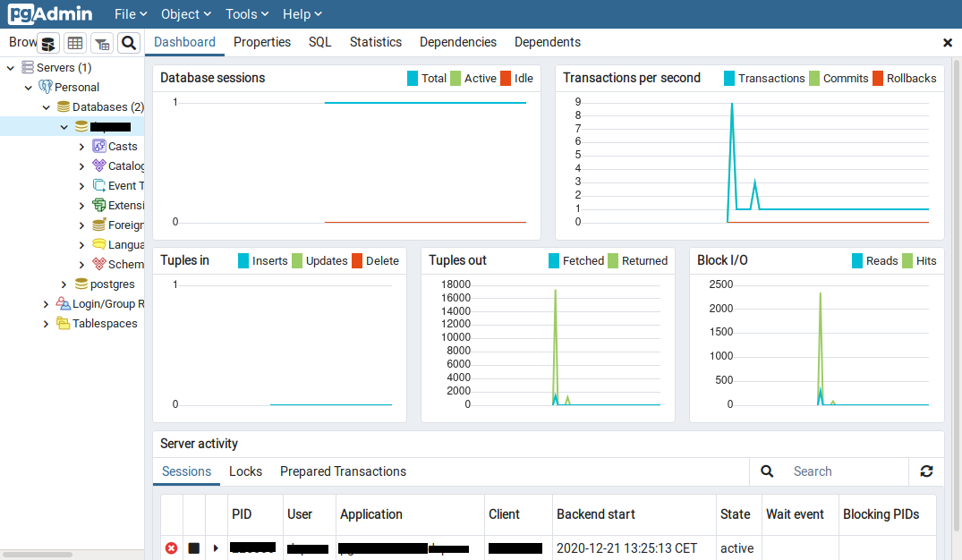962x560 pixels.
Task: Open the Prepared Transactions tab
Action: [343, 471]
